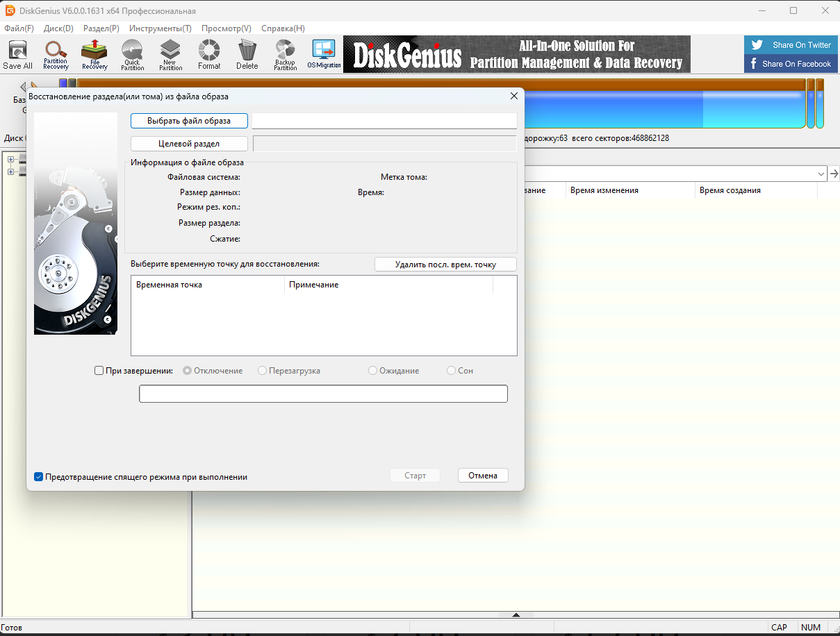Screen dimensions: 840x636
Task: Click the target partition text field
Action: (x=384, y=144)
